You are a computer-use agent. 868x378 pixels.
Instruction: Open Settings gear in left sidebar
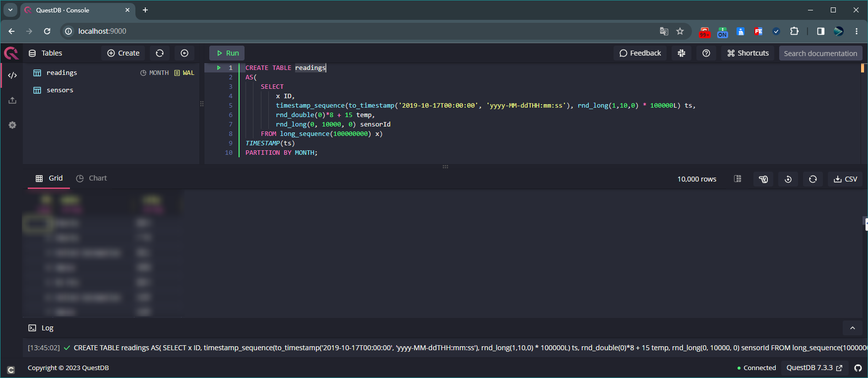[x=12, y=125]
